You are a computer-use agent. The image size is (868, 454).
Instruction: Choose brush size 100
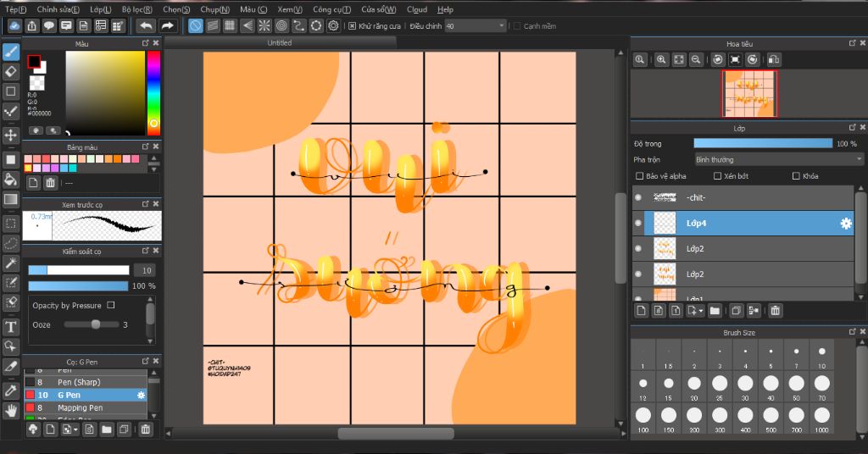(643, 418)
